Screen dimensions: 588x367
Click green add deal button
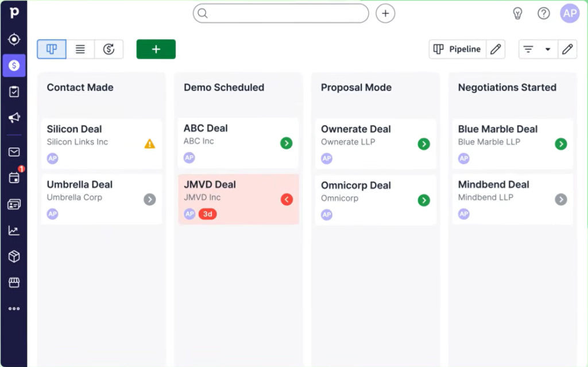156,49
